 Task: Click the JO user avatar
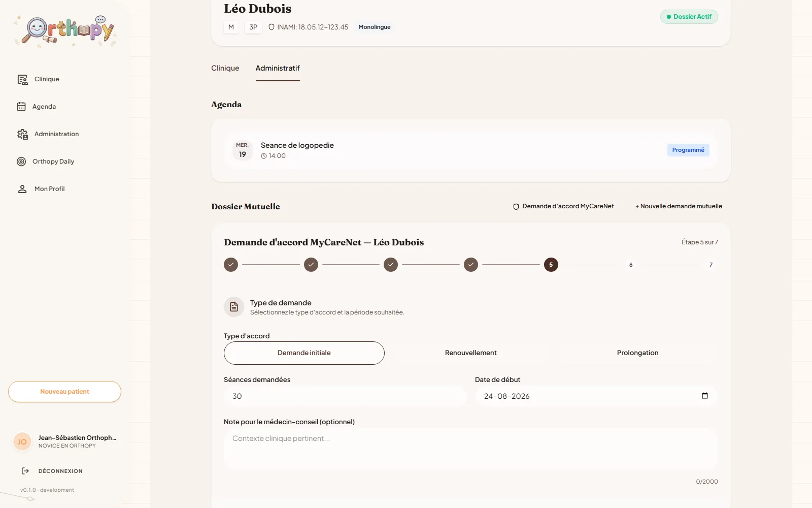point(22,442)
